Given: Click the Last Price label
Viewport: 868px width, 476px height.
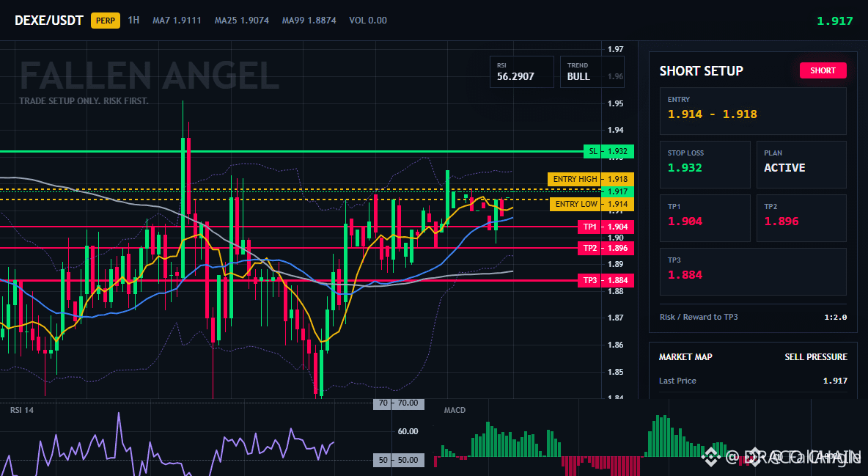Looking at the screenshot, I should 677,381.
